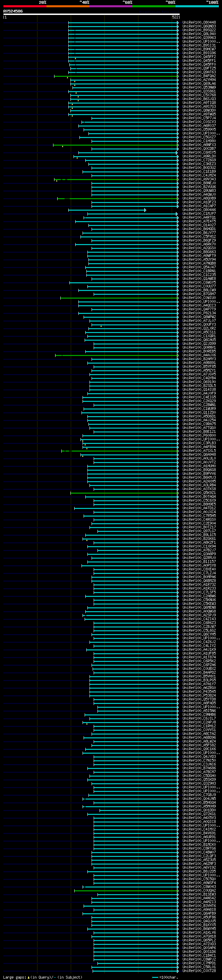The width and height of the screenshot is (222, 980).
Task: Click the green alignment bar of UniRef100_A8NFX3
Action: coord(116,145)
